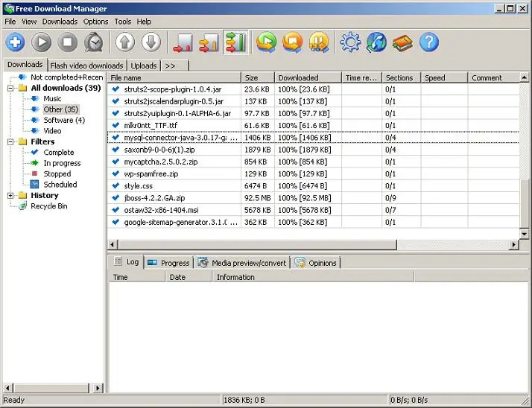Open the alarm clock Schedule icon
532x408 pixels.
pos(94,42)
